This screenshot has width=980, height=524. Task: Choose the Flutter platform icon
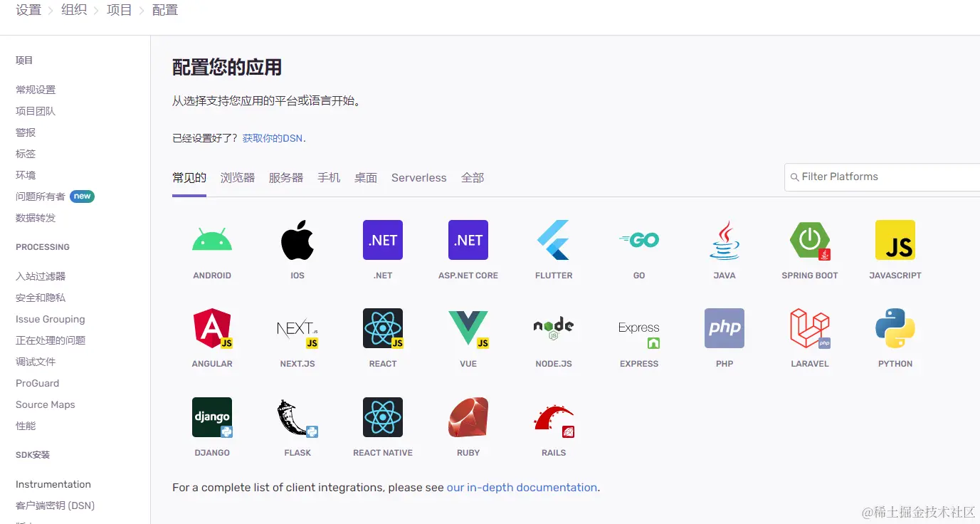[x=554, y=240]
